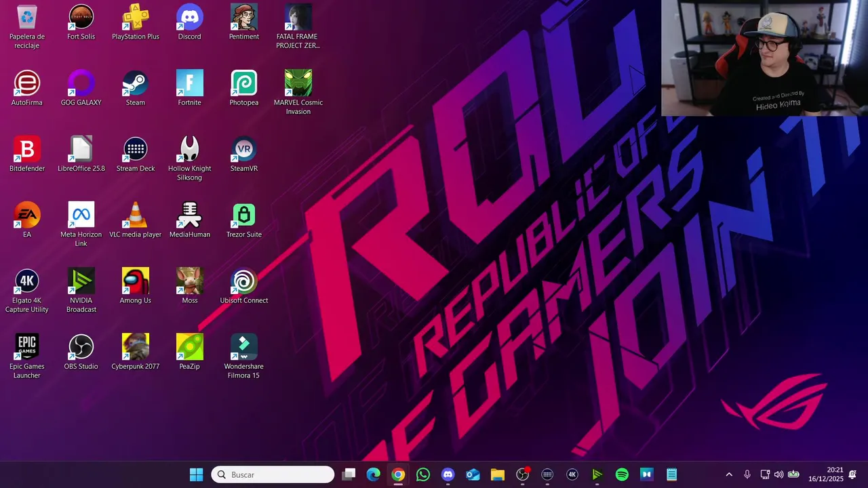The image size is (868, 488).
Task: Click the webcam overlay thumbnail
Action: pyautogui.click(x=764, y=58)
